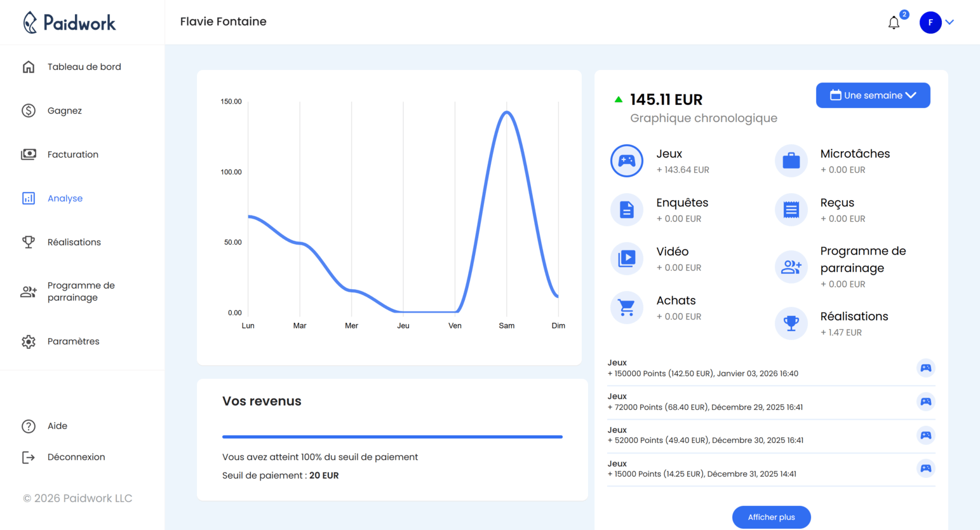The height and width of the screenshot is (530, 980).
Task: Click the Vos revenus progress bar
Action: (x=392, y=437)
